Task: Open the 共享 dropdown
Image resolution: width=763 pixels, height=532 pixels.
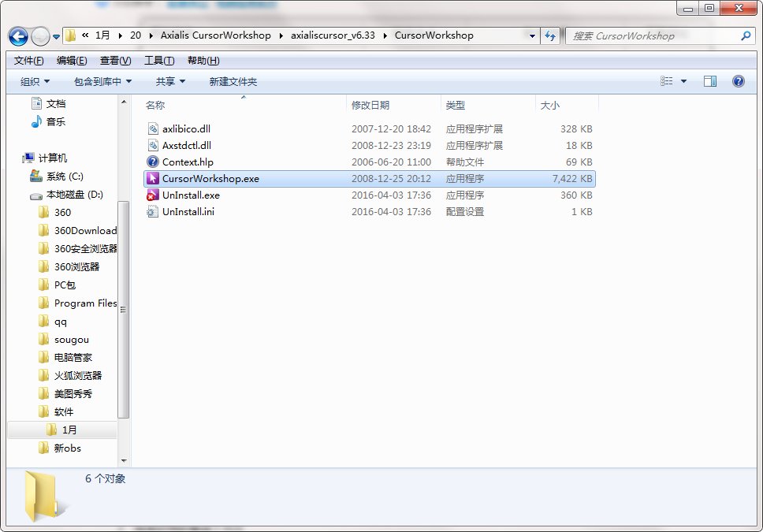Action: [x=170, y=81]
